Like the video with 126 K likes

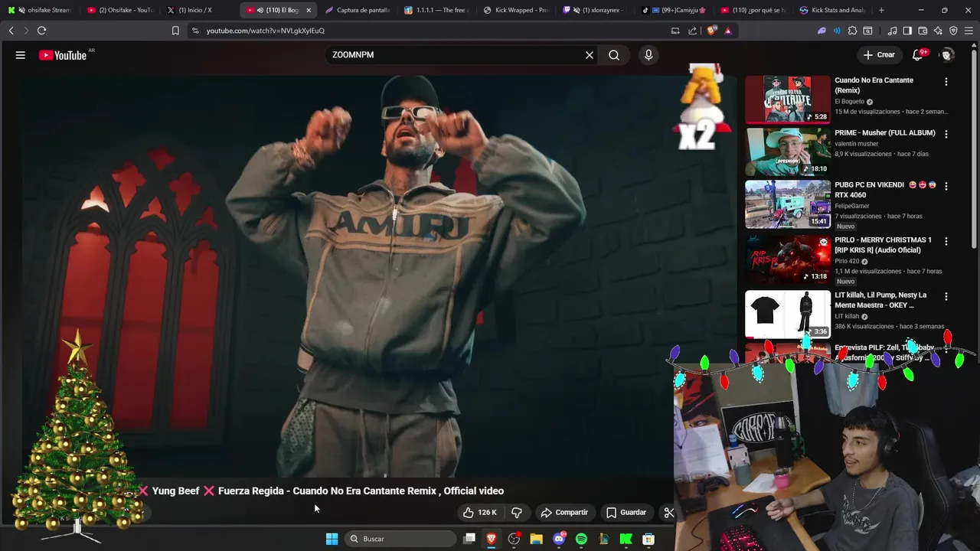pyautogui.click(x=480, y=513)
